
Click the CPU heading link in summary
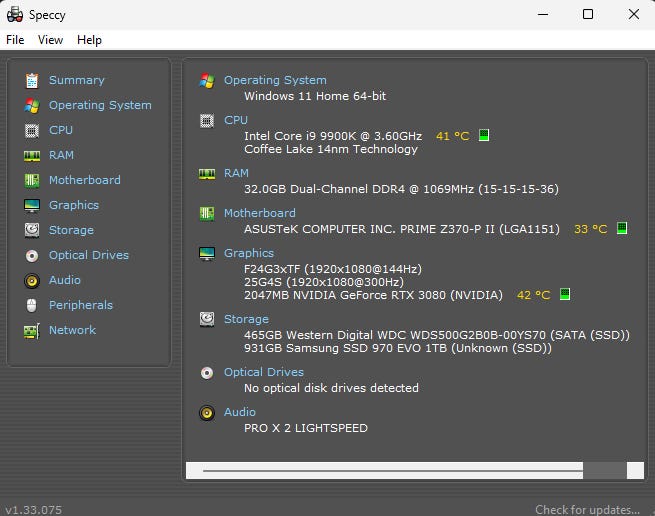236,120
